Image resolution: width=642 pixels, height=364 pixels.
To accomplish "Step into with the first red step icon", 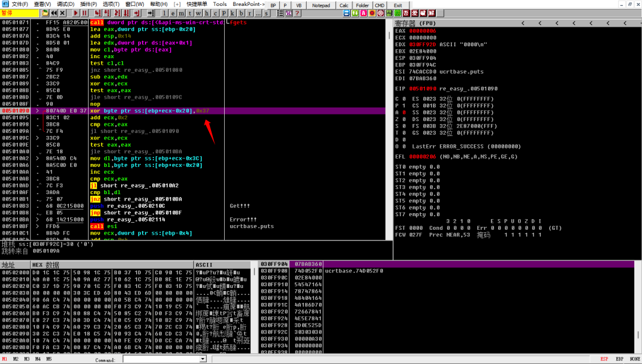I will pos(98,13).
